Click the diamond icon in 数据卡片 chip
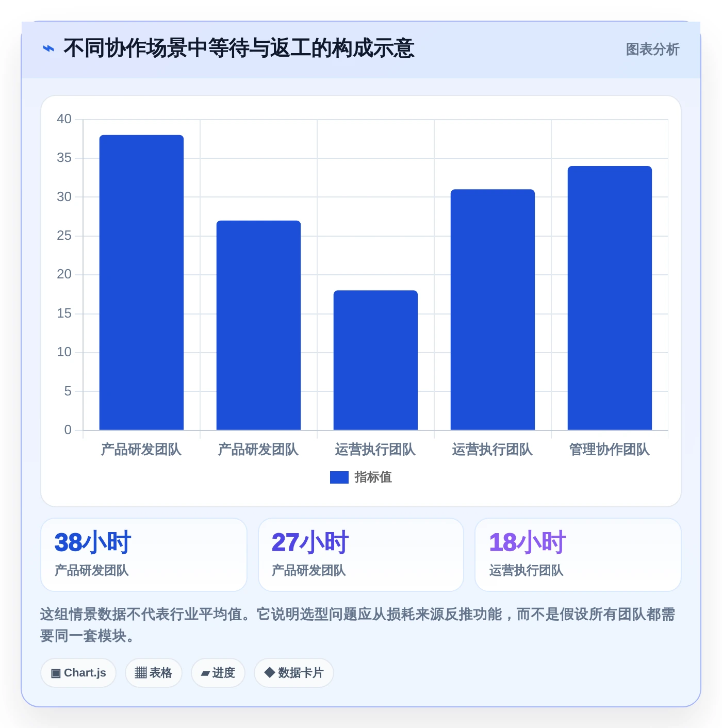This screenshot has height=728, width=722. click(269, 672)
